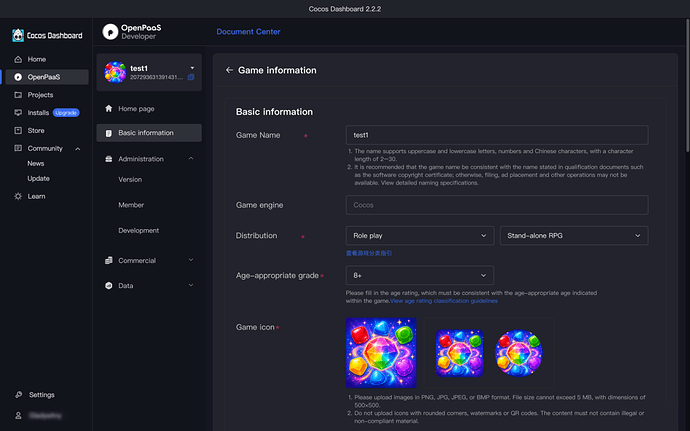Go back using the Game information arrow
The width and height of the screenshot is (690, 431).
(x=229, y=70)
